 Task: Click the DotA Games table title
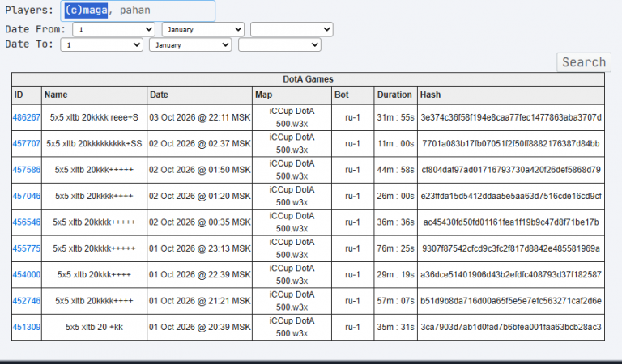[x=308, y=79]
